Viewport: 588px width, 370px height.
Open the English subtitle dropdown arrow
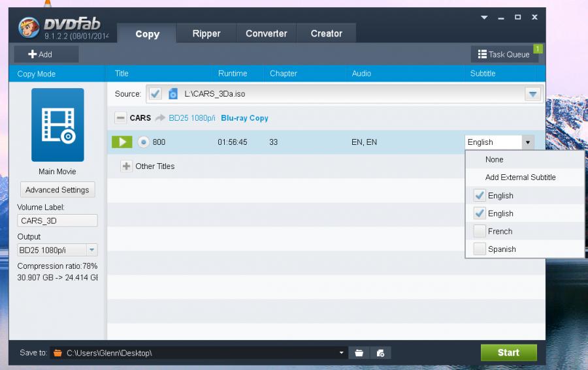pyautogui.click(x=527, y=142)
